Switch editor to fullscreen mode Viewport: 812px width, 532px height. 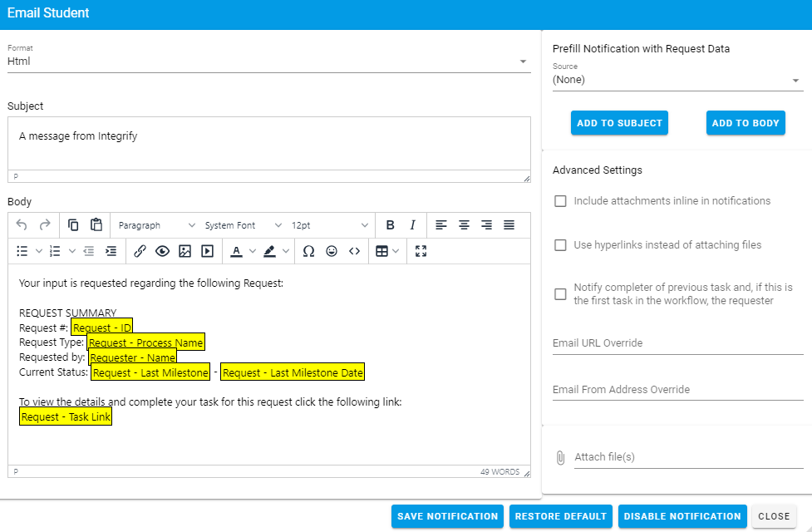point(421,251)
